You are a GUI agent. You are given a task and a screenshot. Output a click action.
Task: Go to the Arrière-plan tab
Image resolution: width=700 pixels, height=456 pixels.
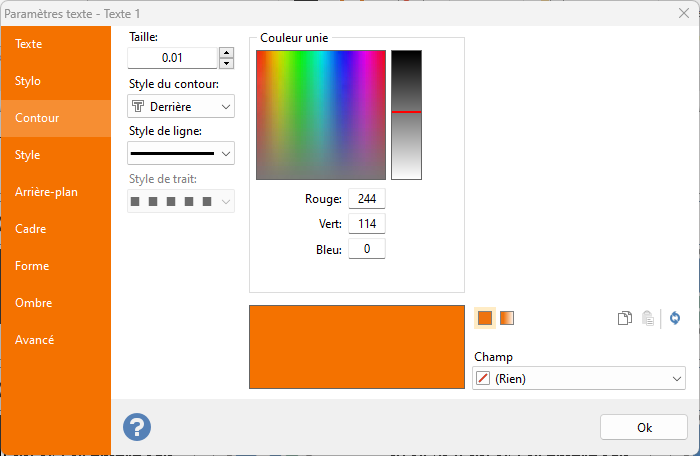coord(47,192)
